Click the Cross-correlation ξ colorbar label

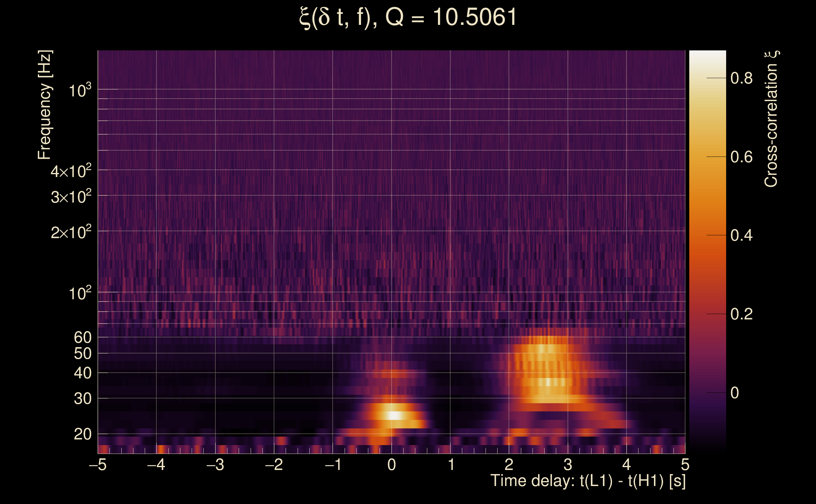(771, 119)
